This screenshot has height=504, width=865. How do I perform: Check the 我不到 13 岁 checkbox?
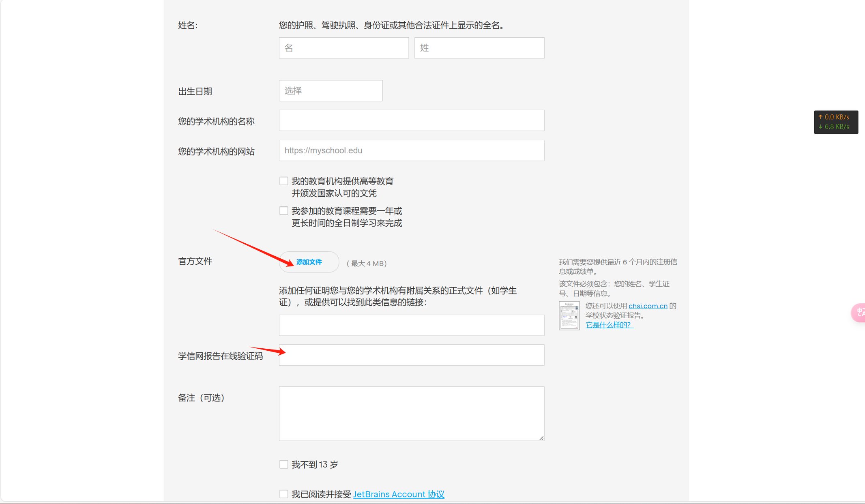tap(284, 464)
